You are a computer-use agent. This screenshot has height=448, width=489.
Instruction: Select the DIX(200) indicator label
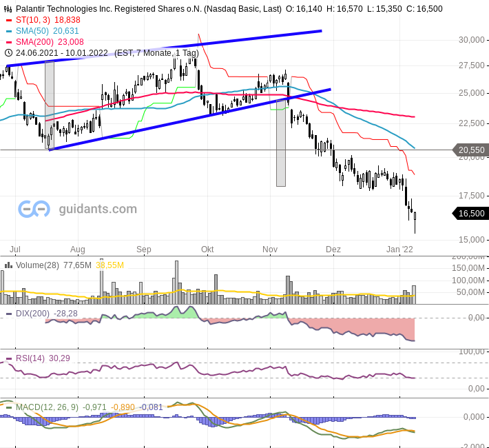coord(32,313)
